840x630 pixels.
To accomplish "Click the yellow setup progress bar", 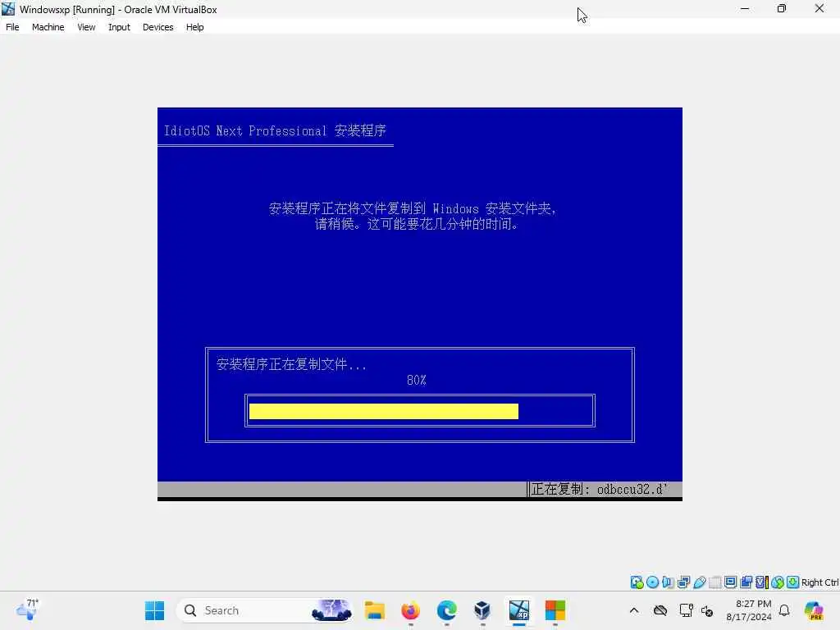I will 384,411.
